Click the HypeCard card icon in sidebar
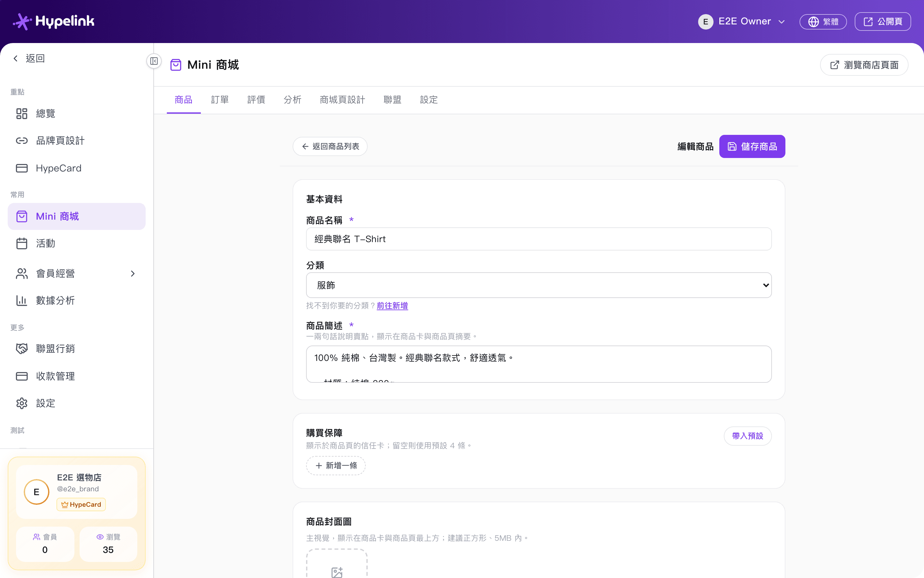This screenshot has height=578, width=924. point(22,168)
